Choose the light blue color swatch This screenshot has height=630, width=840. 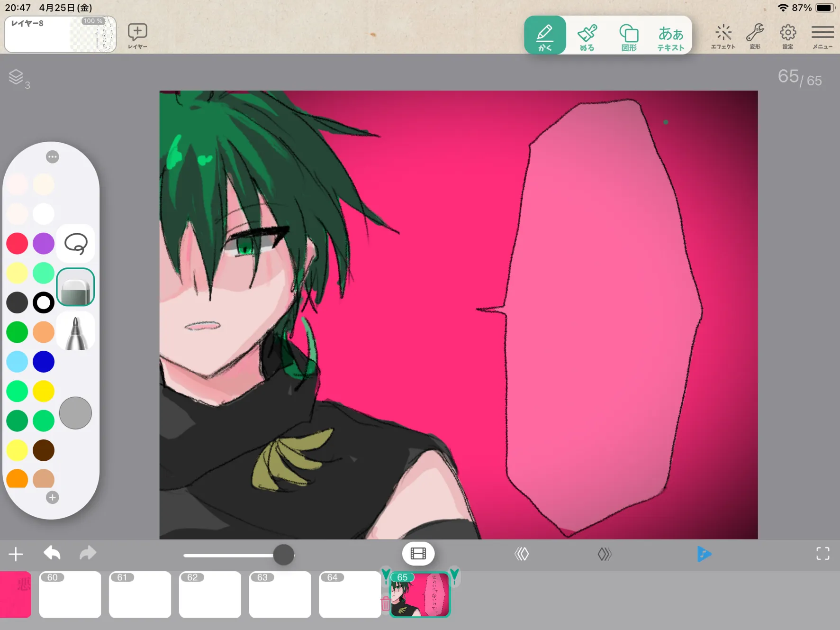click(x=17, y=362)
